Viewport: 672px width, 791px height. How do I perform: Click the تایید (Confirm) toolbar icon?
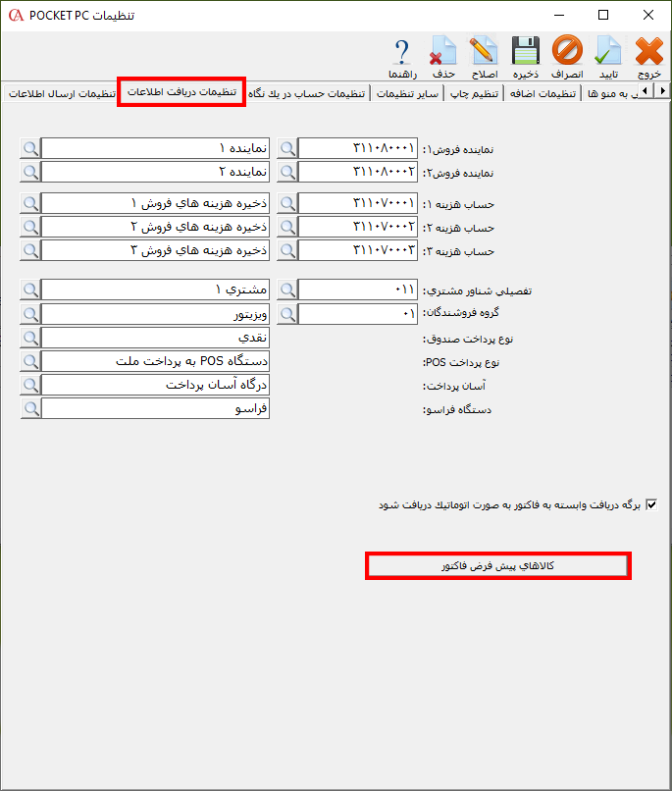[608, 57]
